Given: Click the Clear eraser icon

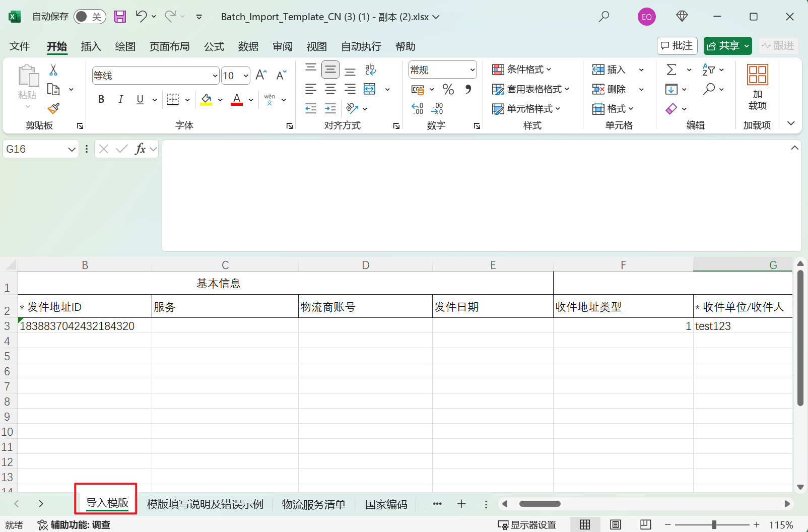Looking at the screenshot, I should click(671, 109).
